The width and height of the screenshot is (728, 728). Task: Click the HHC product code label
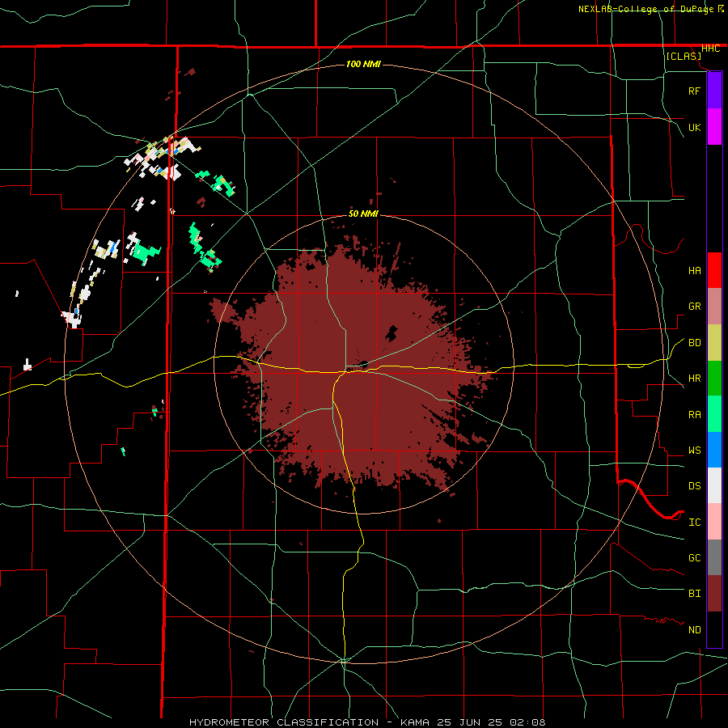[710, 49]
